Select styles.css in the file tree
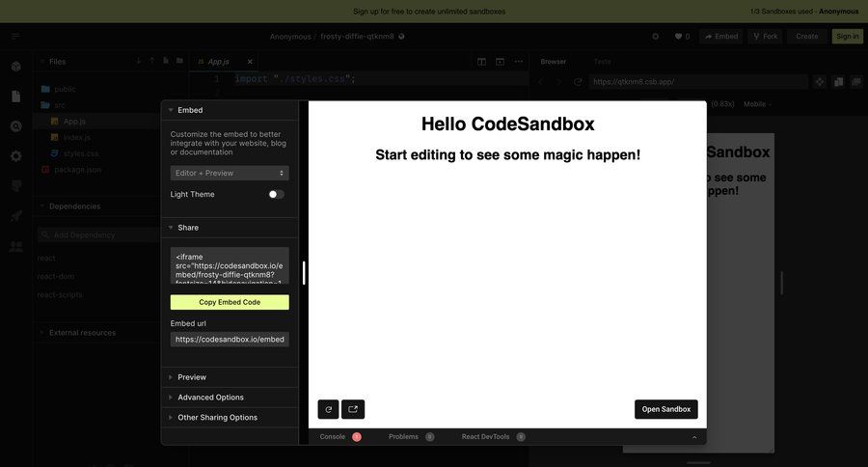868x467 pixels. (x=81, y=153)
